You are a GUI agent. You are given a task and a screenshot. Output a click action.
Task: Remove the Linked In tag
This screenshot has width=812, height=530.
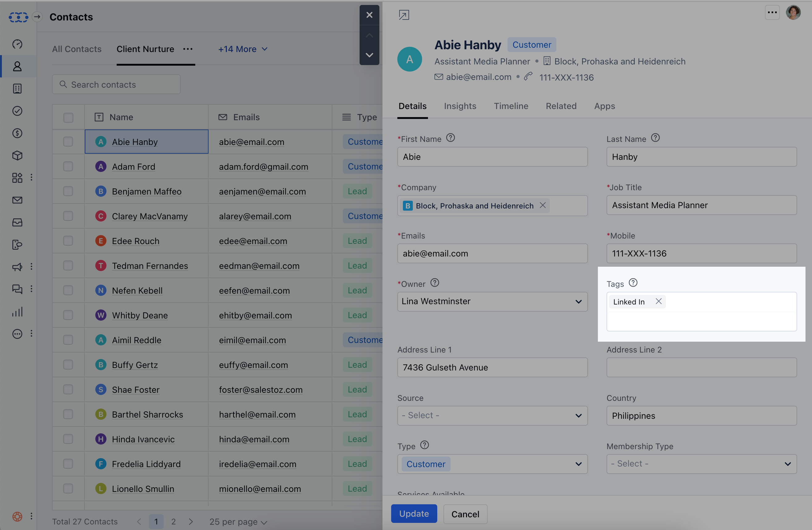(659, 301)
